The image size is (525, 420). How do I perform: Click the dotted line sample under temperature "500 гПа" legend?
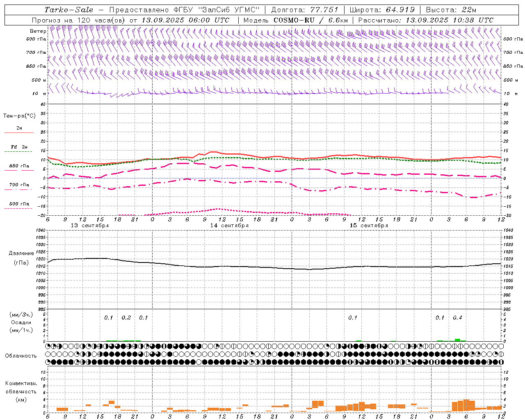[x=18, y=208]
